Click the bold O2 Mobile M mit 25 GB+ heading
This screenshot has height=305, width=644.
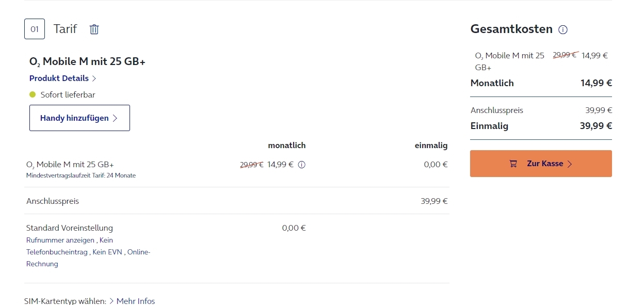click(x=87, y=62)
